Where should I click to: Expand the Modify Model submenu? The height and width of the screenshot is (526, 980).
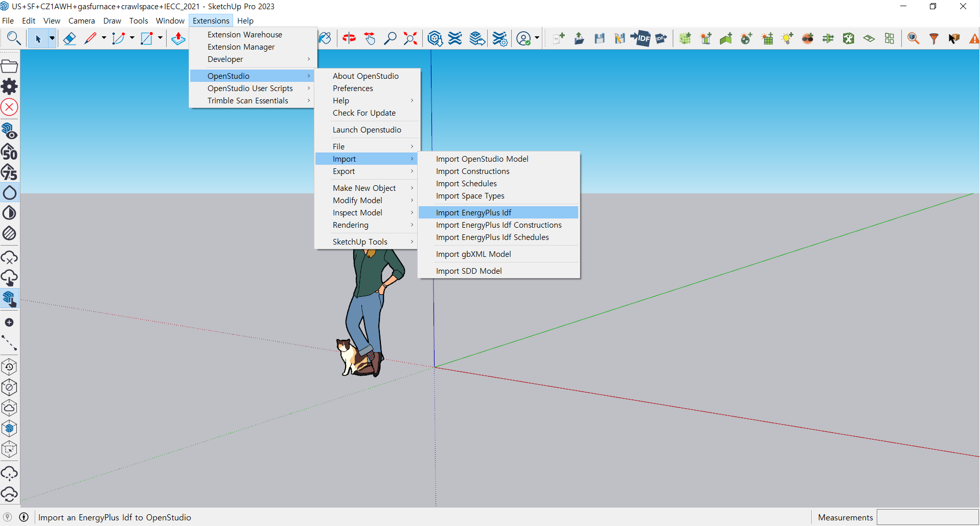click(366, 201)
